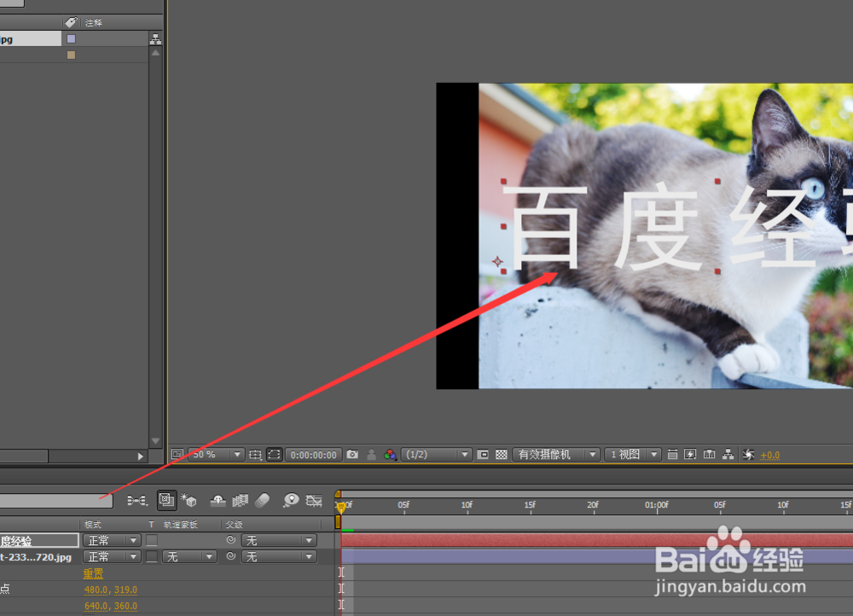Toggle preserve transparency for 度经验 layer

[152, 540]
